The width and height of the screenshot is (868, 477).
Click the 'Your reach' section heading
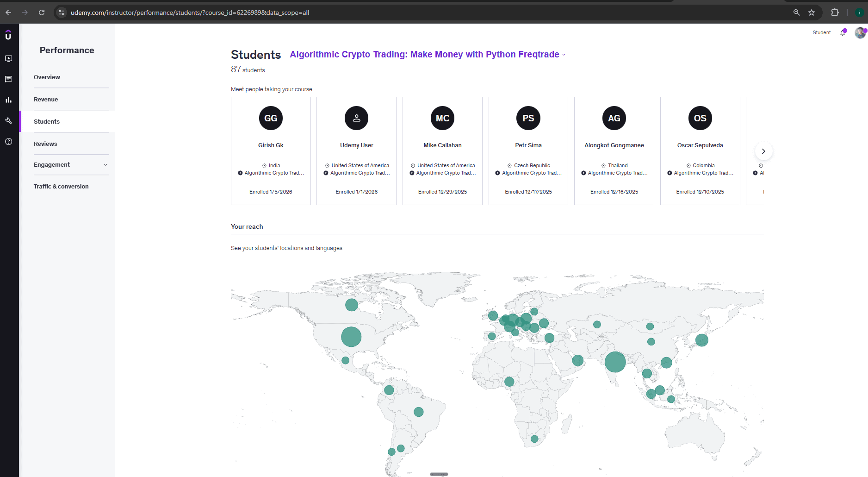pos(247,226)
